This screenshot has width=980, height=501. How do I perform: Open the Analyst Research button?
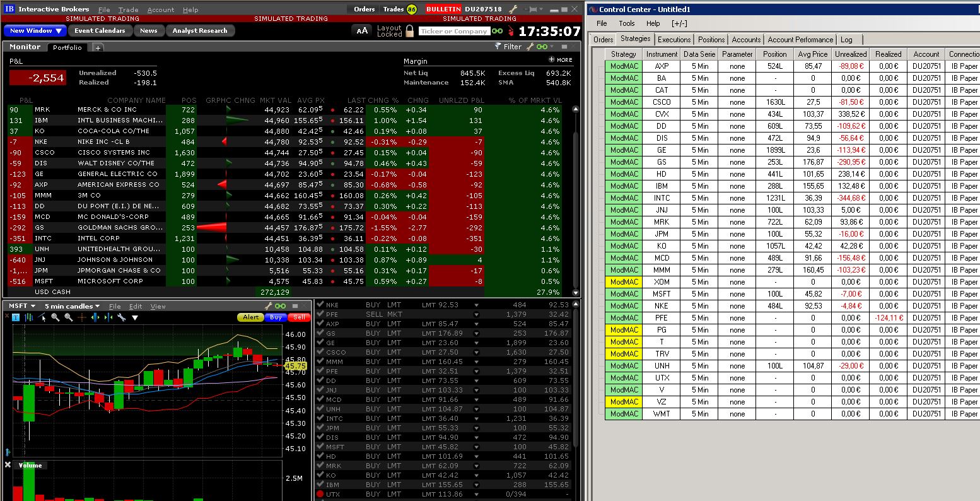(x=200, y=30)
